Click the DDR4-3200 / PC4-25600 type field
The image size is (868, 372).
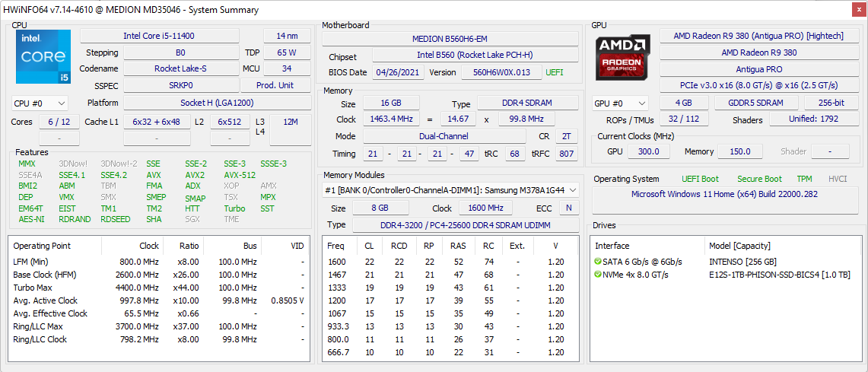(x=466, y=224)
